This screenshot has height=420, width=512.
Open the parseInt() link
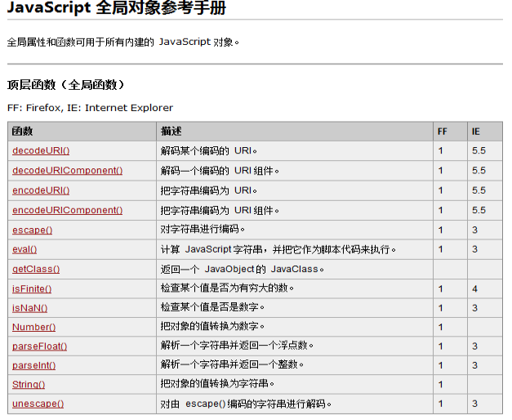34,365
